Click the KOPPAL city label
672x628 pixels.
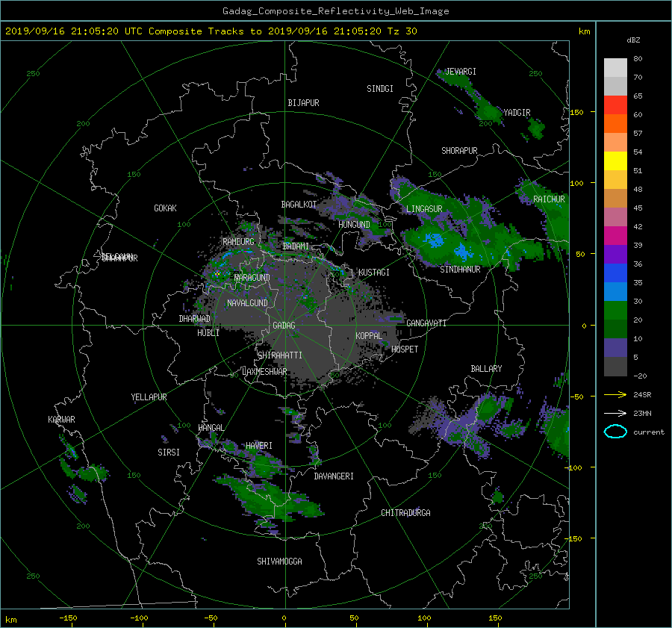pos(369,336)
